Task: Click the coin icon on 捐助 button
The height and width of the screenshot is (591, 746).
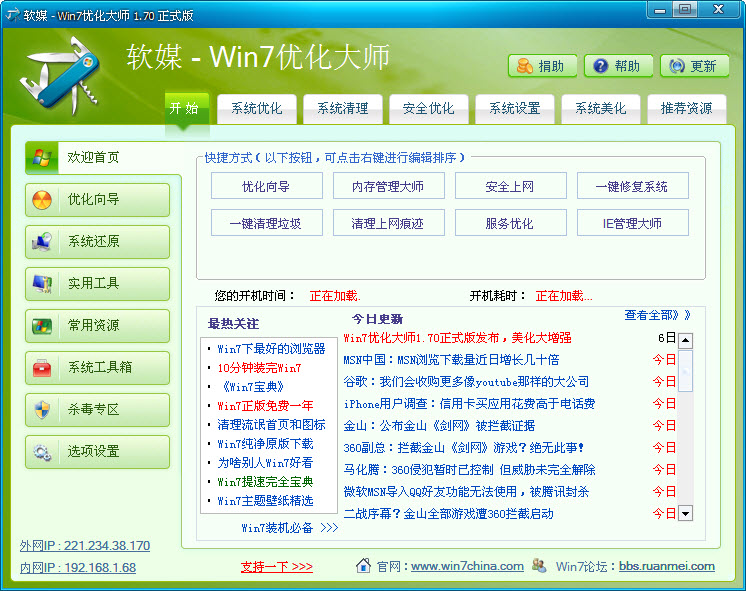Action: (524, 66)
